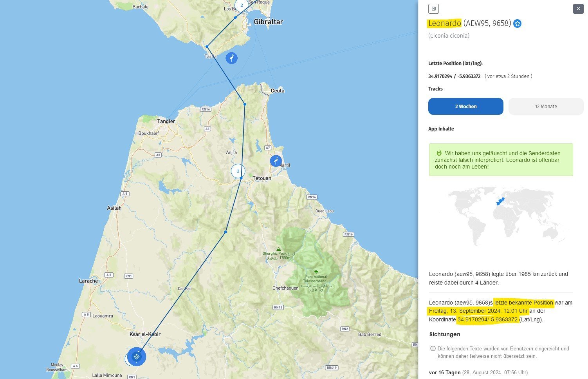Click the info icon under Sichtungen

click(x=433, y=348)
